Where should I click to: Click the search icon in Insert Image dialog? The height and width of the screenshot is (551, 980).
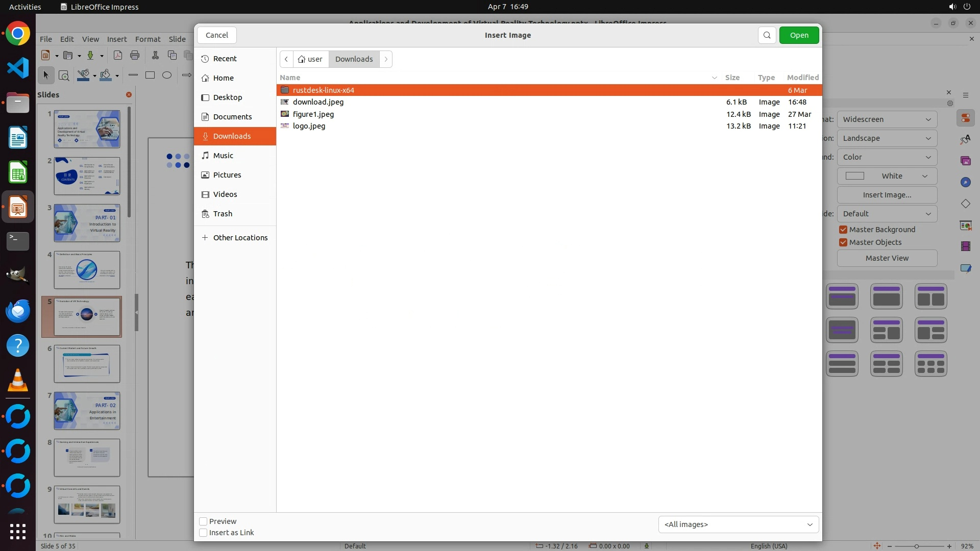767,35
